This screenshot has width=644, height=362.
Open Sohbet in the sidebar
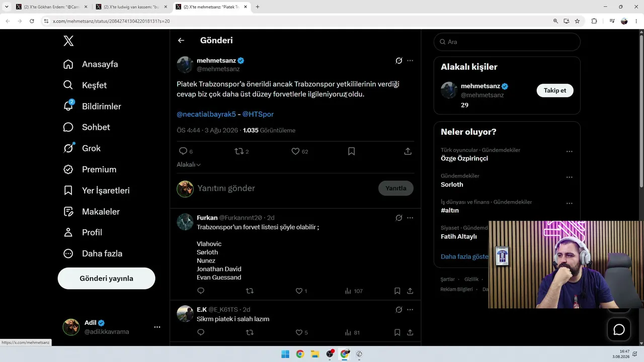(87, 127)
